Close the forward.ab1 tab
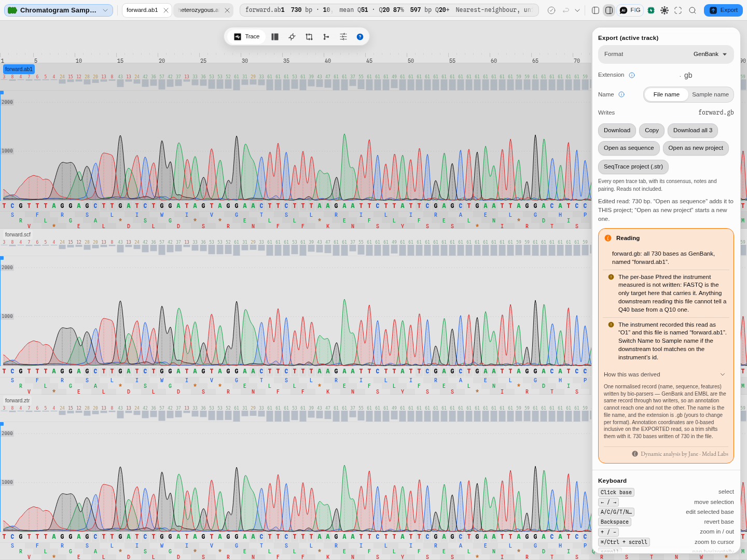747x560 pixels. tap(166, 10)
